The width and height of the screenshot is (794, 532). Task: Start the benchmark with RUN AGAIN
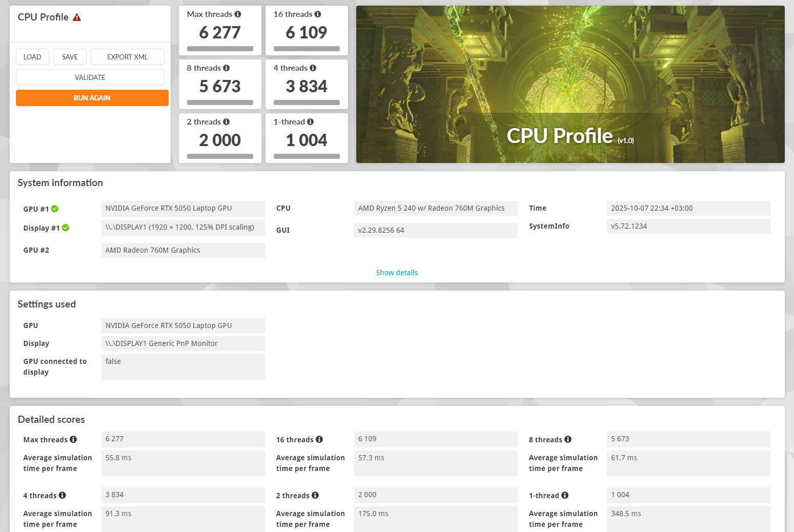pos(92,98)
